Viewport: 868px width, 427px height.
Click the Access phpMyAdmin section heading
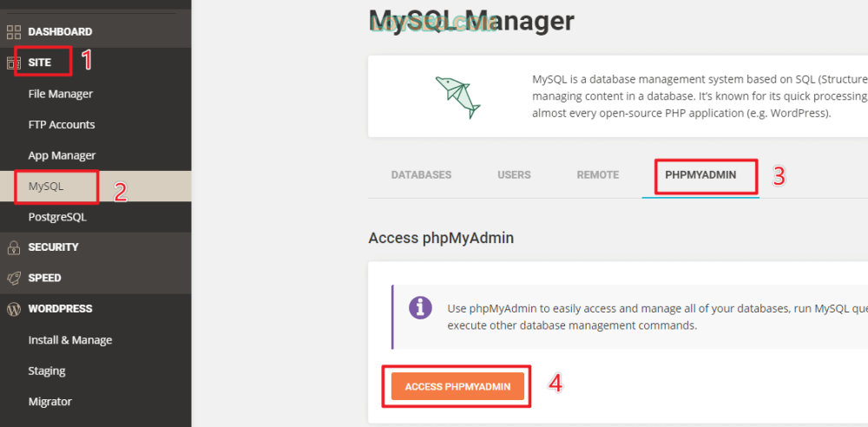(441, 238)
